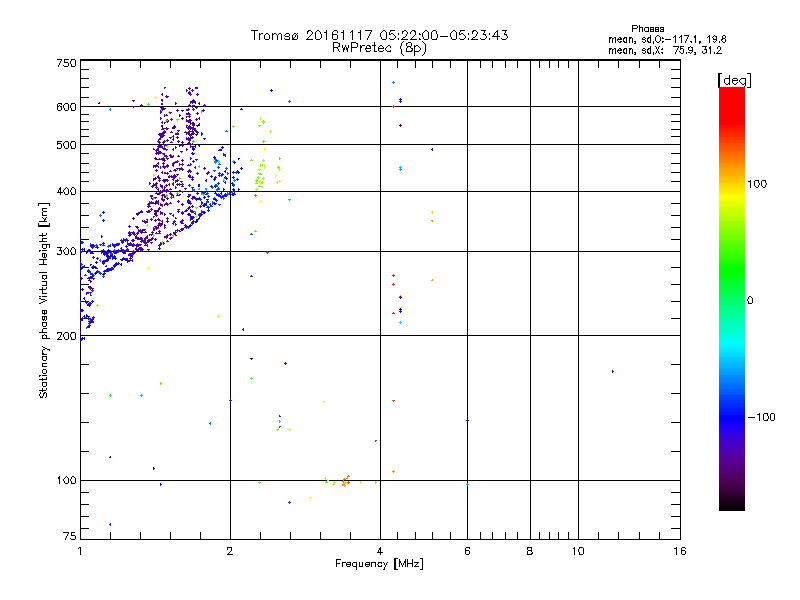This screenshot has height=600, width=800.
Task: Click the x-axis tick label '16'
Action: [x=680, y=551]
